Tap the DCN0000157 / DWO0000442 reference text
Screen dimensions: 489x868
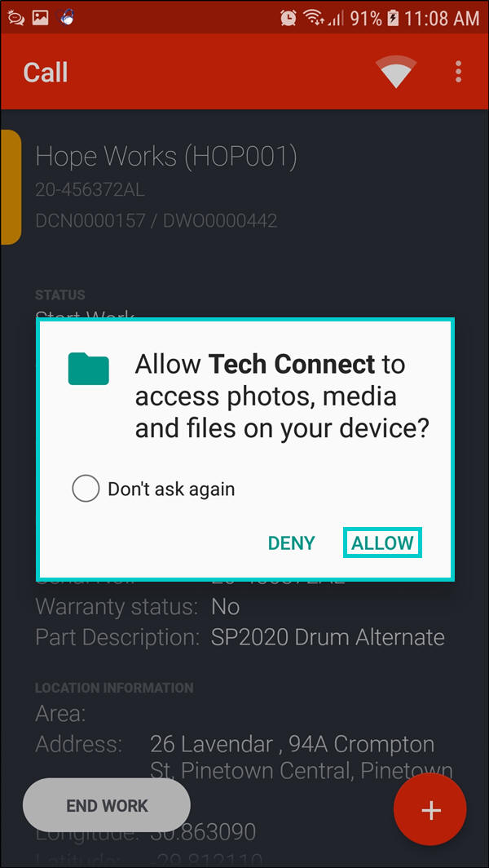pos(156,221)
